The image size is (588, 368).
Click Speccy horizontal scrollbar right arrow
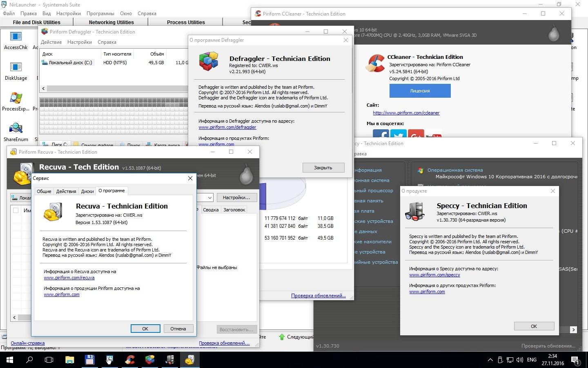click(573, 330)
